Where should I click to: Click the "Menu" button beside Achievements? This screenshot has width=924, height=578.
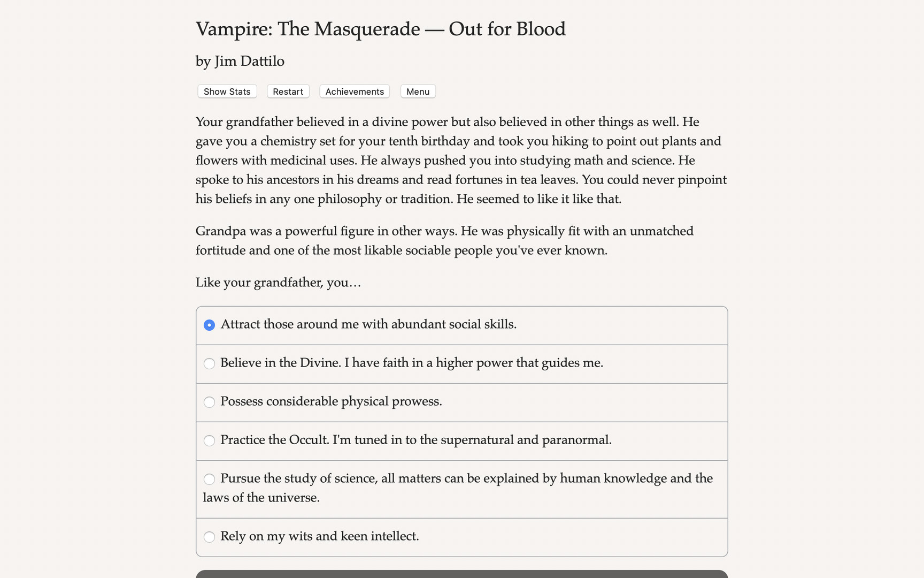pyautogui.click(x=418, y=91)
